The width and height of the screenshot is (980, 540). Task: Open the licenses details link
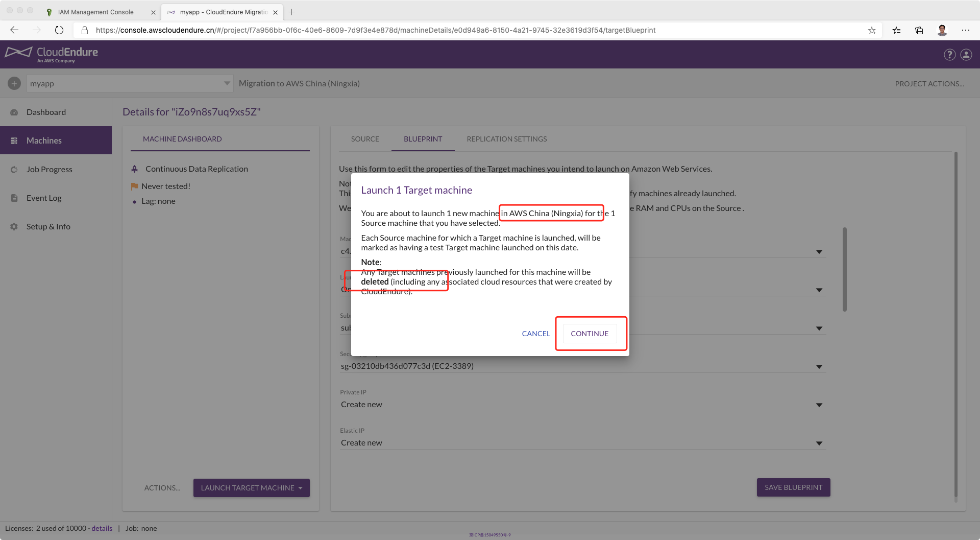pyautogui.click(x=102, y=528)
